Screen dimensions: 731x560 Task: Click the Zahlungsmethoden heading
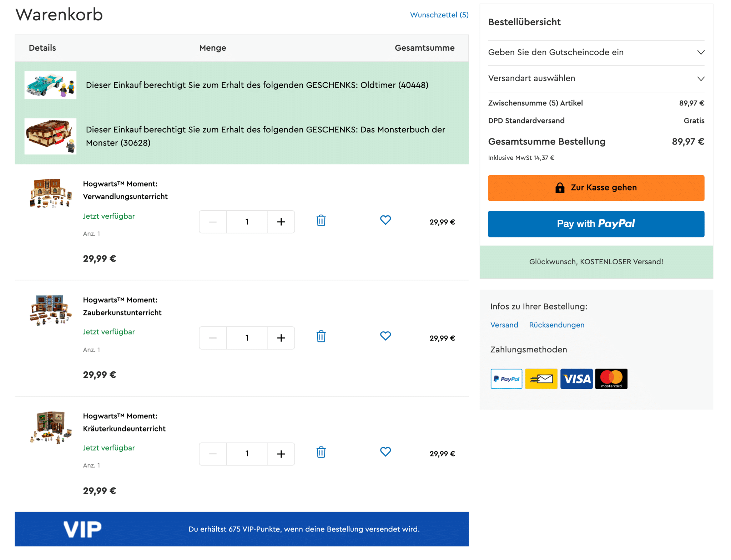[x=529, y=350]
